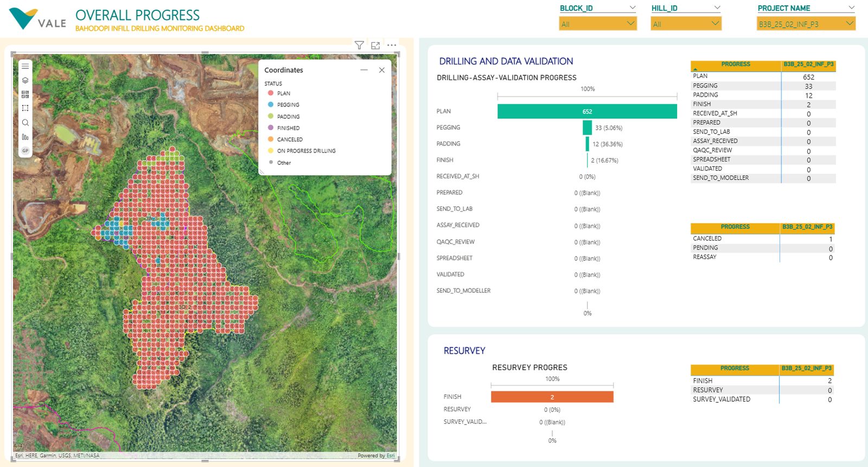Select the green PLAN bar showing 652
Screen dimensions: 868x467
click(587, 111)
